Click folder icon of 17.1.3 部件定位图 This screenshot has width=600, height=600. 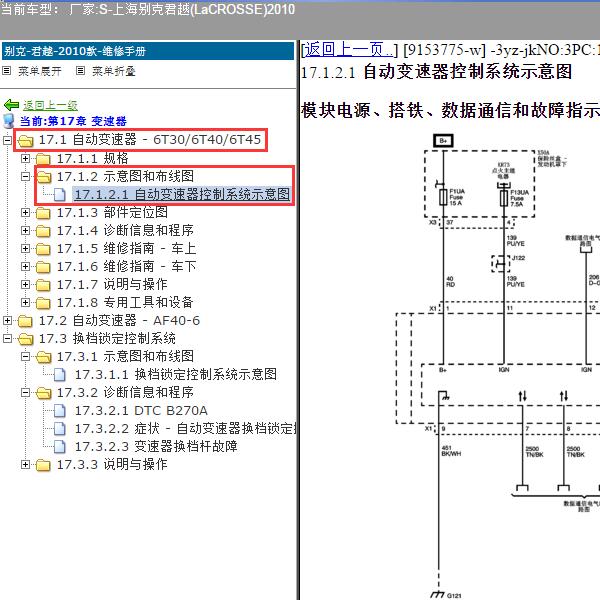pos(43,213)
